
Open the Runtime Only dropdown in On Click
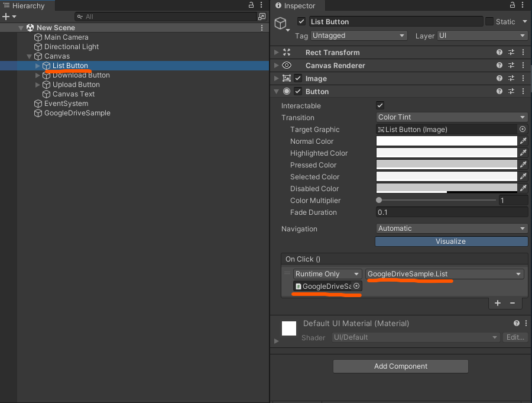pyautogui.click(x=327, y=273)
